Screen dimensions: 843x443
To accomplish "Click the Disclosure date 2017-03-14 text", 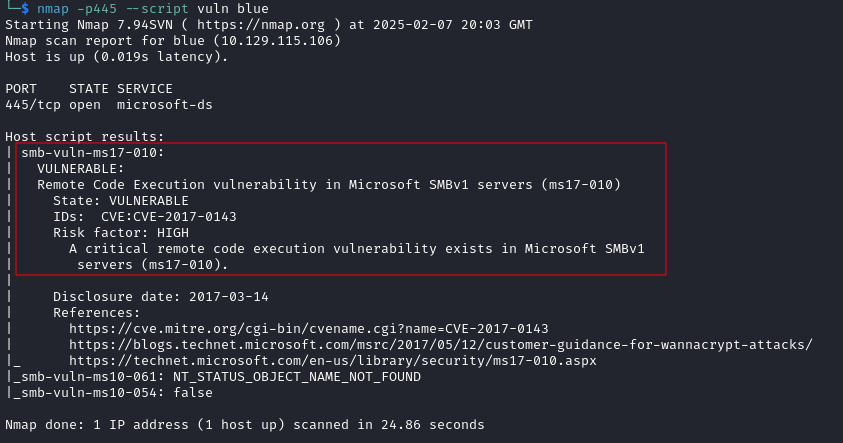I will [161, 297].
